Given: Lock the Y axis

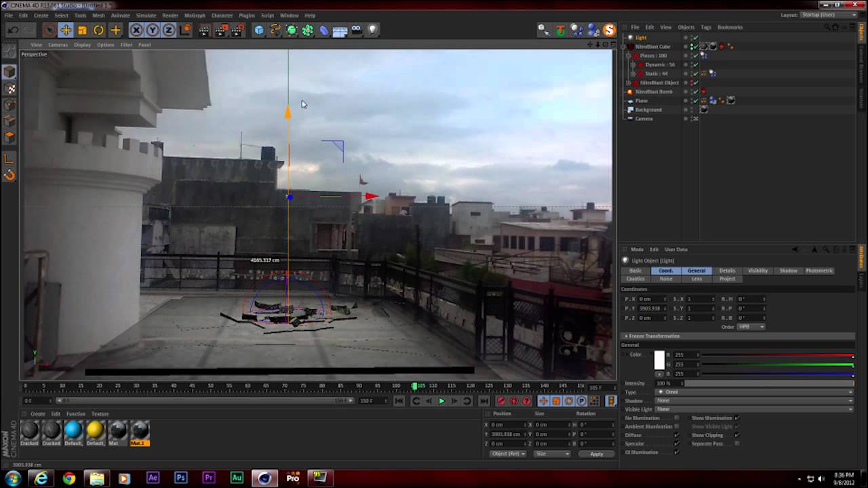Looking at the screenshot, I should click(153, 30).
